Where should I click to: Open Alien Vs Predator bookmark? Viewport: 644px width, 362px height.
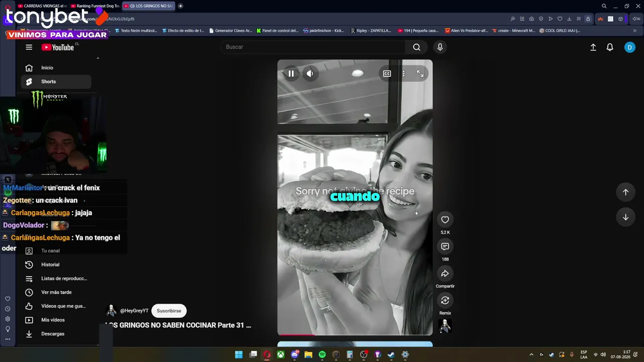[466, 31]
